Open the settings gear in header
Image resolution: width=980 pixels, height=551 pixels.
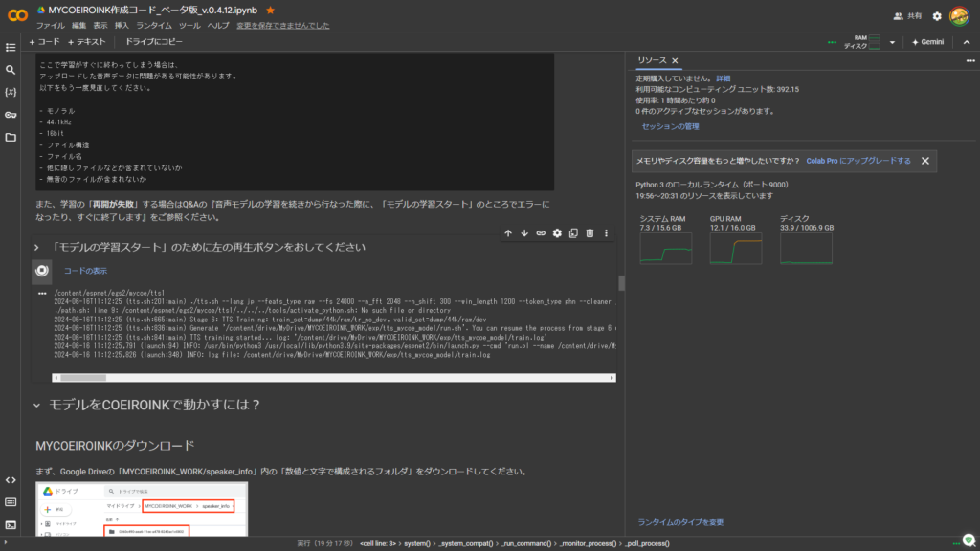click(x=937, y=16)
